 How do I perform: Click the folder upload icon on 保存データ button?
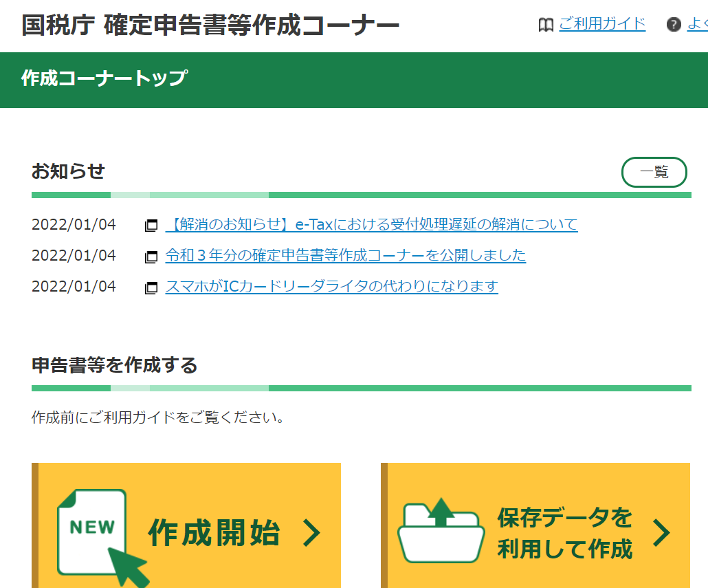click(x=441, y=531)
